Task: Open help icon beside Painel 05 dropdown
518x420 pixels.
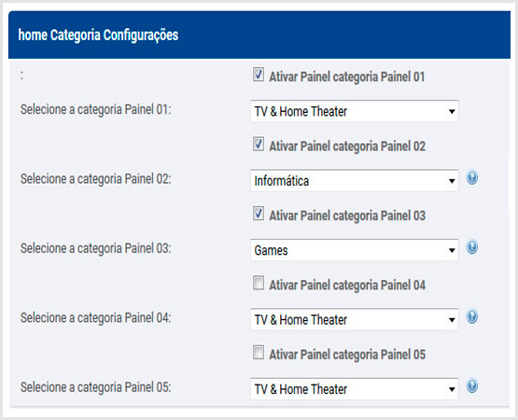Action: (x=472, y=386)
